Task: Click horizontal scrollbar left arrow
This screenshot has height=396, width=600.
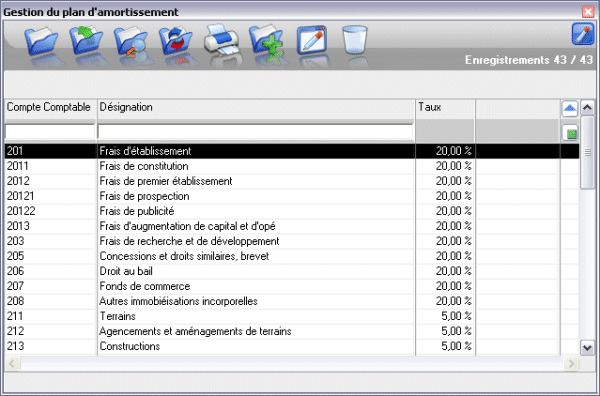Action: click(12, 363)
